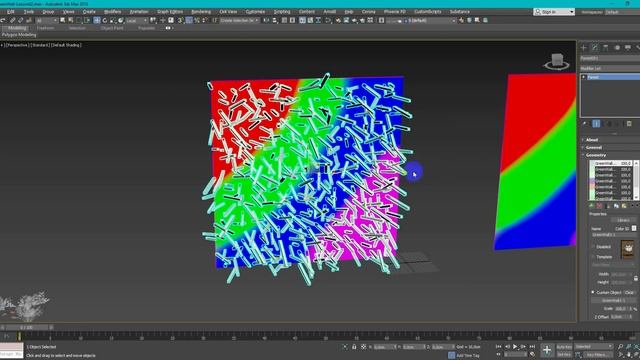
Task: Click the Scale value field
Action: [621, 309]
